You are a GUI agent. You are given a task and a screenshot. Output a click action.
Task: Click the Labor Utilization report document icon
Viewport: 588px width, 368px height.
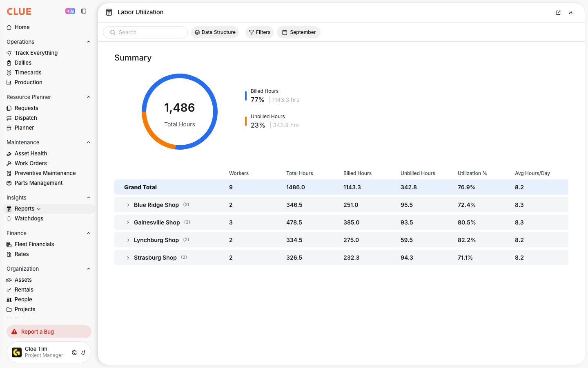[109, 12]
